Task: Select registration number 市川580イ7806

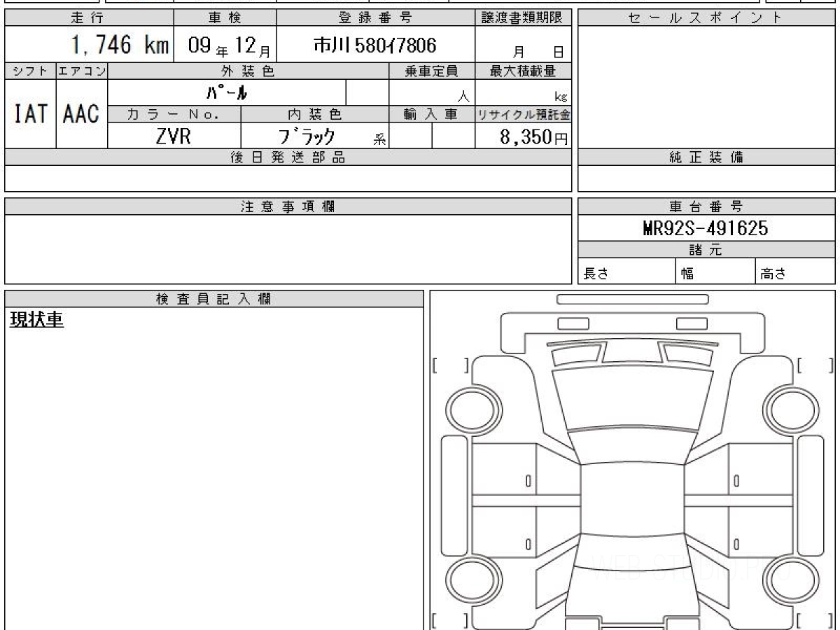Action: click(x=374, y=46)
